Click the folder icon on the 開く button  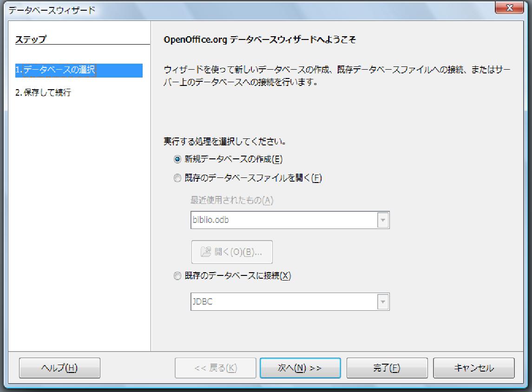tap(205, 252)
